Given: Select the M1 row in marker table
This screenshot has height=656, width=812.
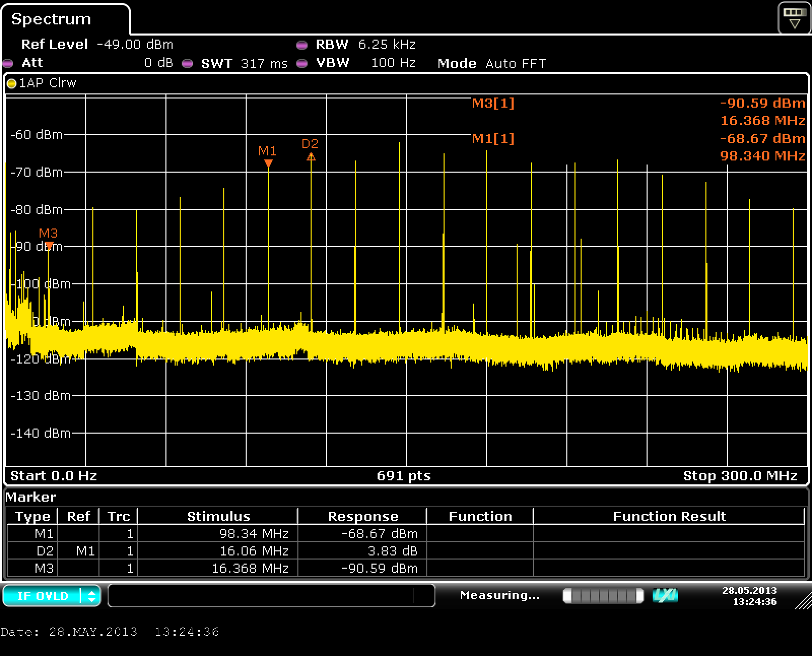Looking at the screenshot, I should click(x=406, y=534).
